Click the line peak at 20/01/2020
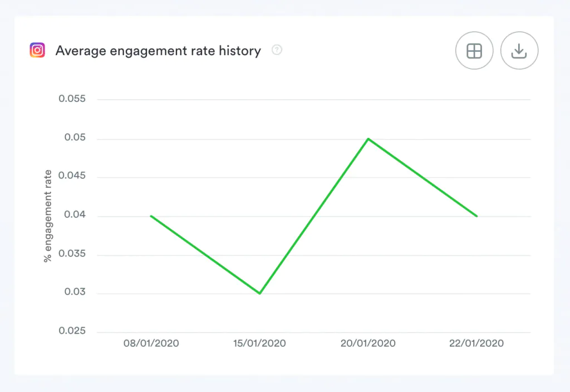This screenshot has width=570, height=392. (368, 138)
